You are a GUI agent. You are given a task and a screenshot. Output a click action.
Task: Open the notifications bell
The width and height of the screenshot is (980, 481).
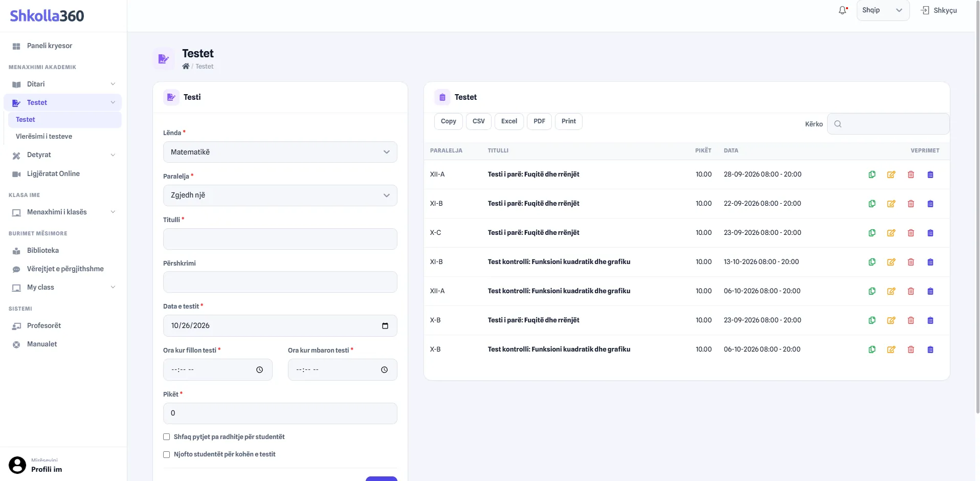[842, 10]
